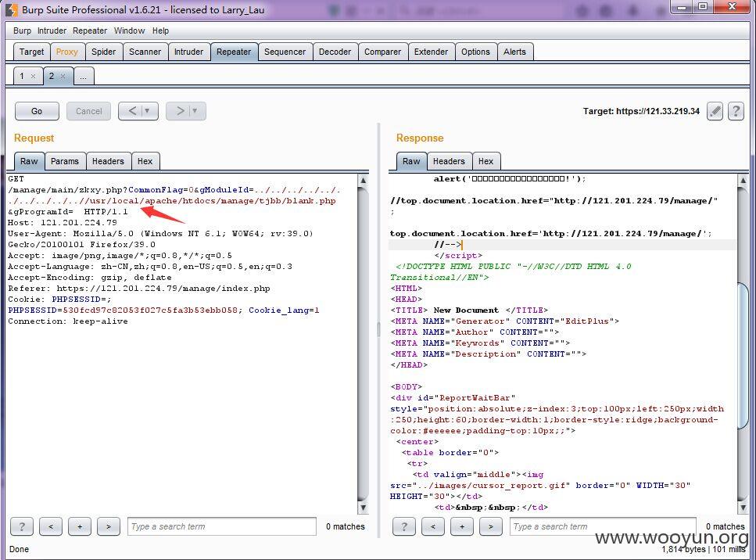Viewport: 756px width, 560px height.
Task: Select the request Params tab
Action: pyautogui.click(x=65, y=161)
